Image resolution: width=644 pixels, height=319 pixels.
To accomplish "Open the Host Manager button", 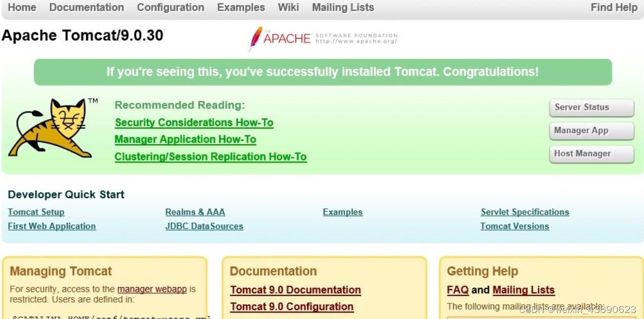I will click(x=591, y=154).
